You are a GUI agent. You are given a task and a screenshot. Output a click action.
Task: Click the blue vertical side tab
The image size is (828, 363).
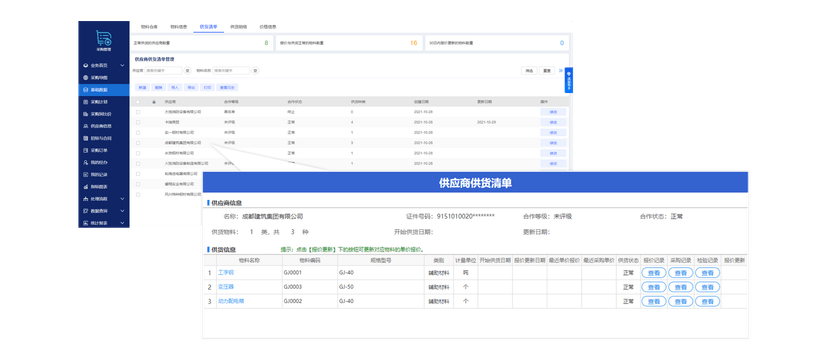(569, 80)
